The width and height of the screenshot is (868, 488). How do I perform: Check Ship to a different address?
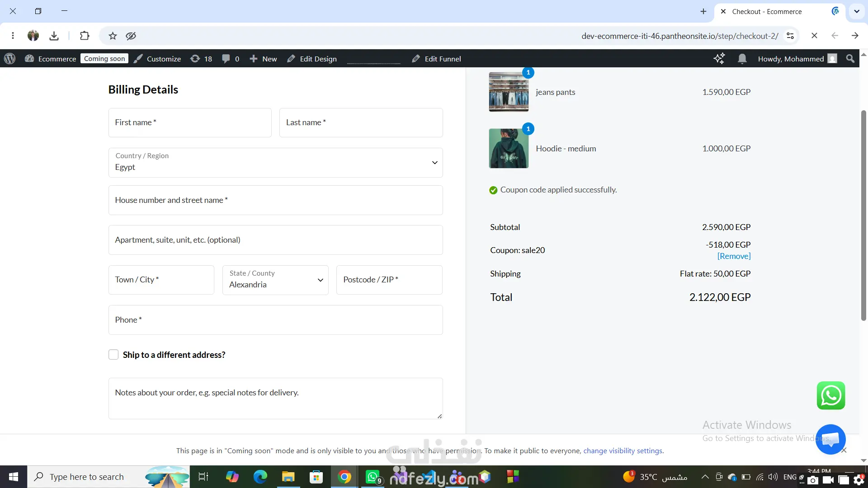click(x=113, y=355)
